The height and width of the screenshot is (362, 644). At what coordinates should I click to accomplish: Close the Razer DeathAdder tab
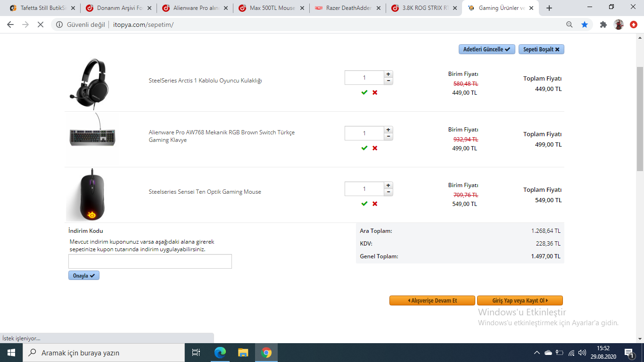(x=379, y=8)
